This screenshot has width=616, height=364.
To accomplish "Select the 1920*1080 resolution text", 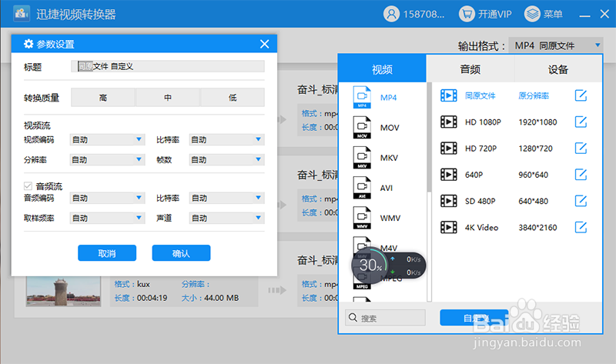I will pos(537,122).
